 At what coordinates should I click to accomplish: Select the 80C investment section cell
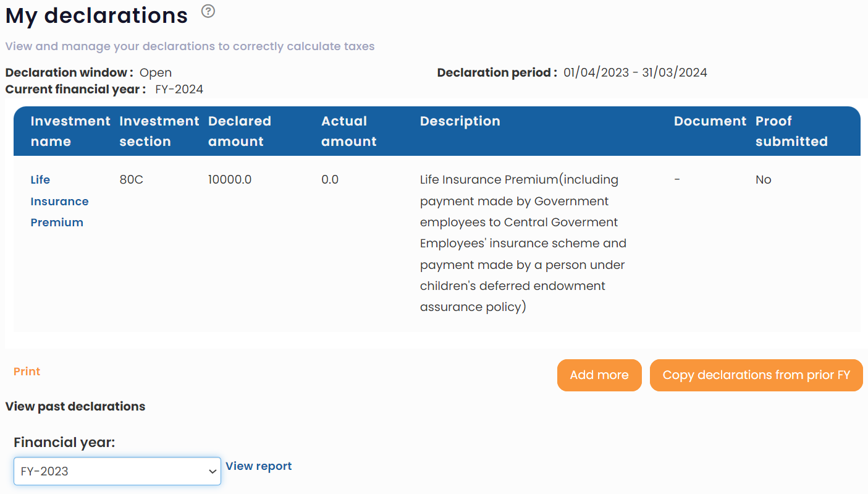click(131, 180)
